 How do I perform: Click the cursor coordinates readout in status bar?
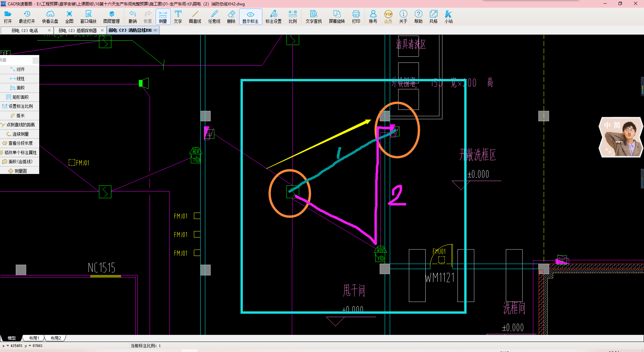(x=22, y=346)
